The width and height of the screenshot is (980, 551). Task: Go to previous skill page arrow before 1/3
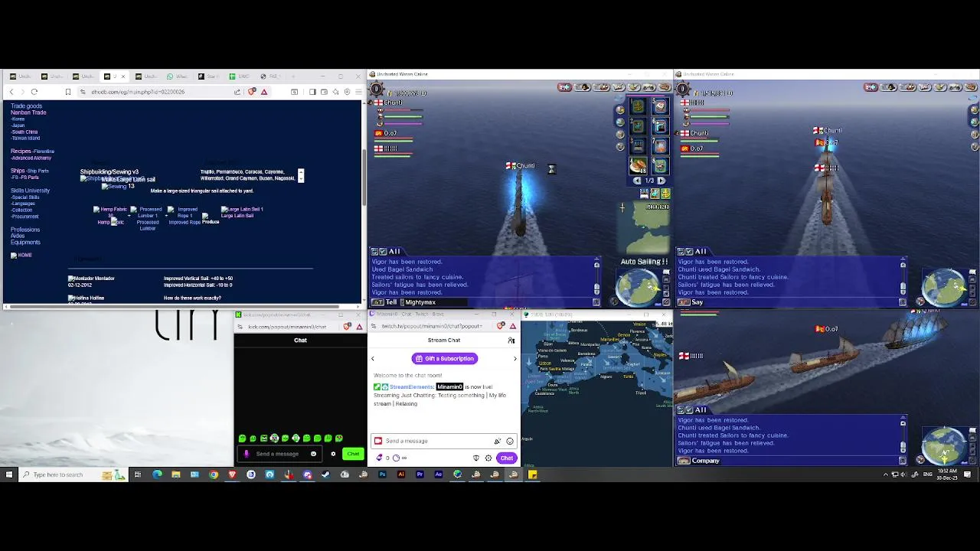tap(637, 181)
